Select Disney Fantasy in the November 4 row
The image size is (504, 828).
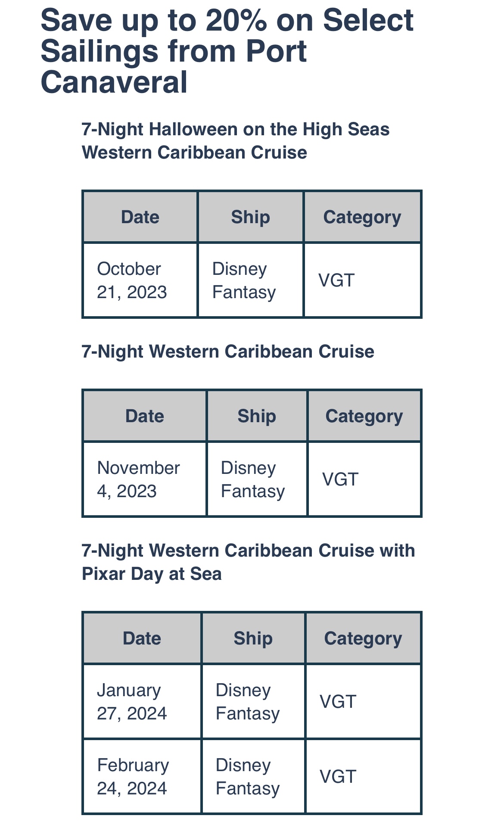coord(253,479)
